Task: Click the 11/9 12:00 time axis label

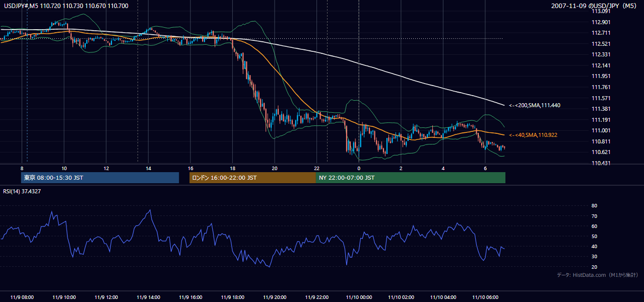Action: pyautogui.click(x=106, y=297)
